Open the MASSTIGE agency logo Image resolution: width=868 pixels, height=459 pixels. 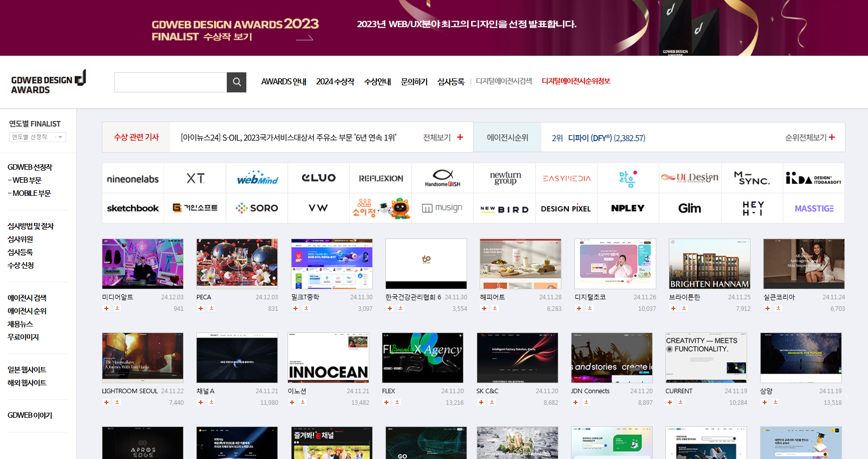tap(814, 208)
